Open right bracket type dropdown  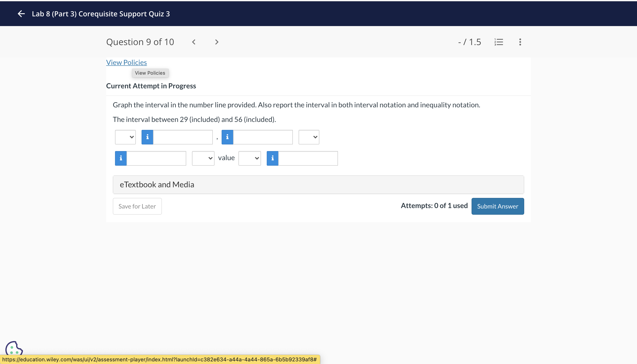tap(309, 137)
